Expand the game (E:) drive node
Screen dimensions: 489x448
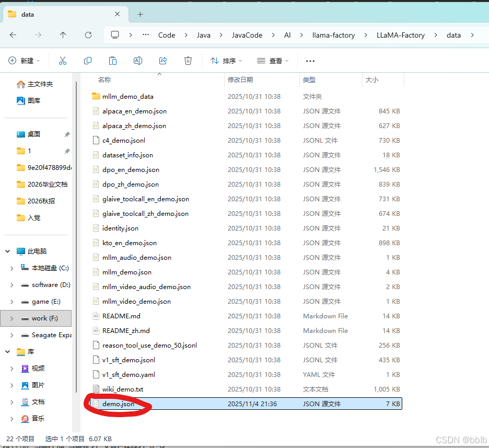[11, 302]
